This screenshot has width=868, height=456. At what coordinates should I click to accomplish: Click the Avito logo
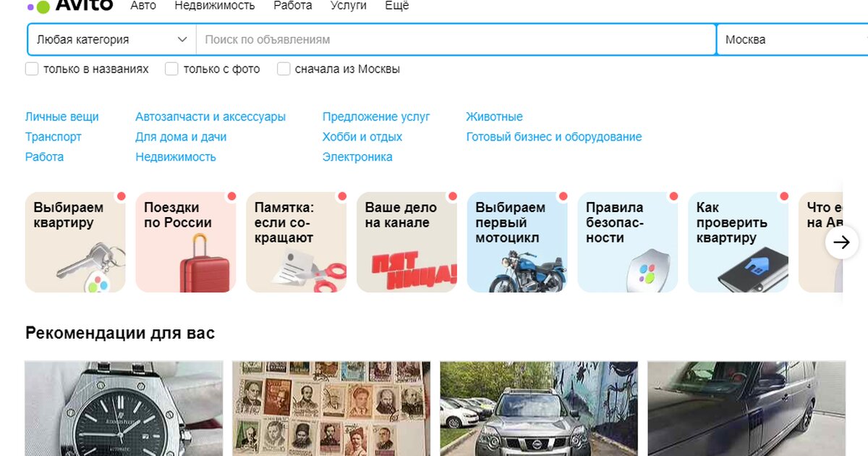tap(70, 6)
